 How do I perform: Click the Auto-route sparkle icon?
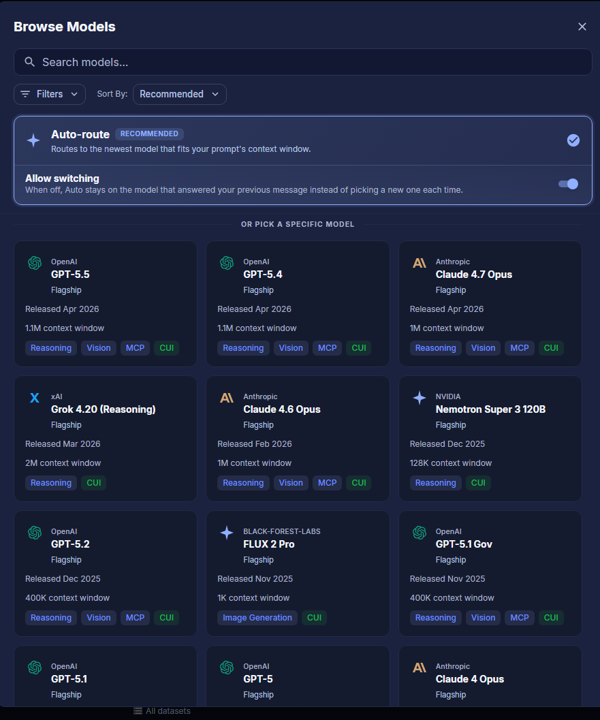tap(34, 141)
